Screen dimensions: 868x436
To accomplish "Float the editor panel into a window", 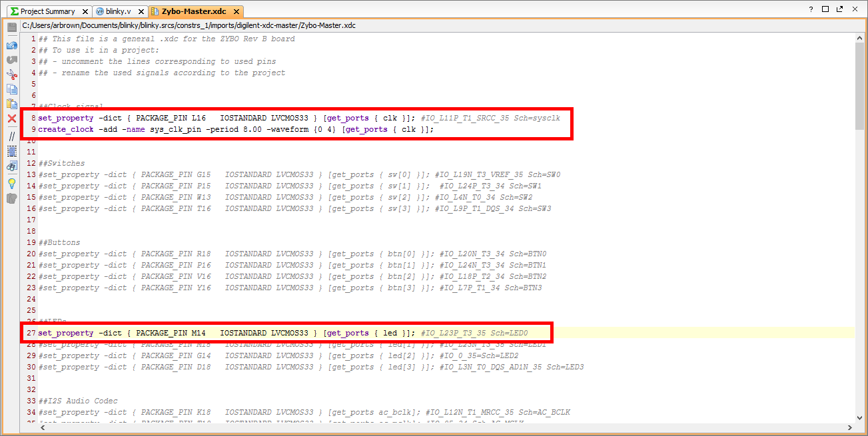I will click(840, 9).
